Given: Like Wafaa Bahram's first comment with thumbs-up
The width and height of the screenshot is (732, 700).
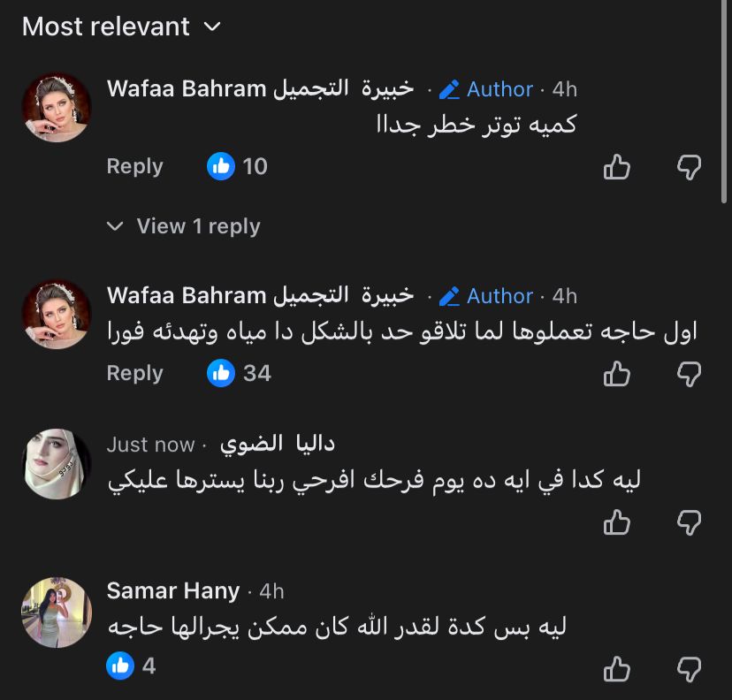Looking at the screenshot, I should [x=616, y=166].
